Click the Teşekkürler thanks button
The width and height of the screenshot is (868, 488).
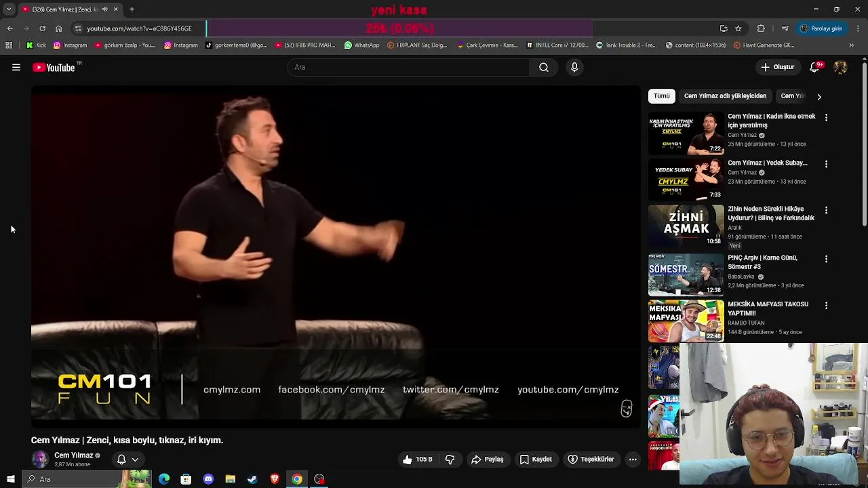point(591,460)
